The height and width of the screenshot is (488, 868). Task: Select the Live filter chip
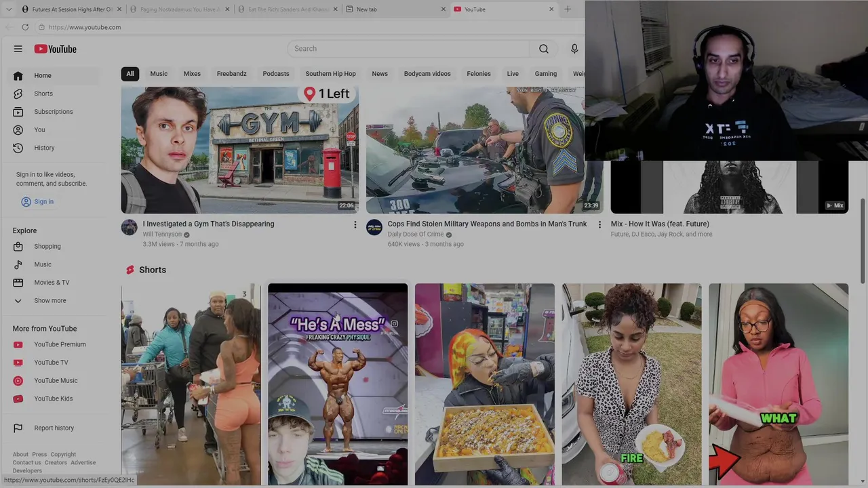[513, 74]
